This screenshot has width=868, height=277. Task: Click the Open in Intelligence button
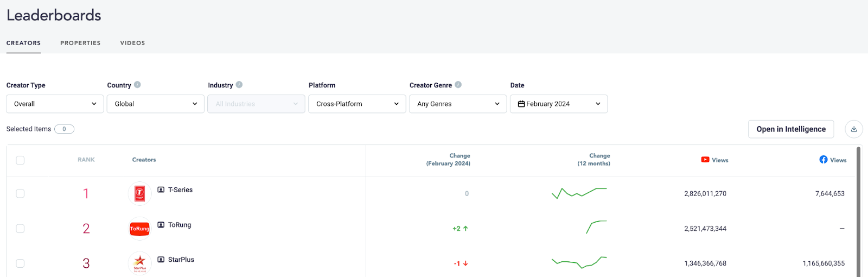[790, 129]
